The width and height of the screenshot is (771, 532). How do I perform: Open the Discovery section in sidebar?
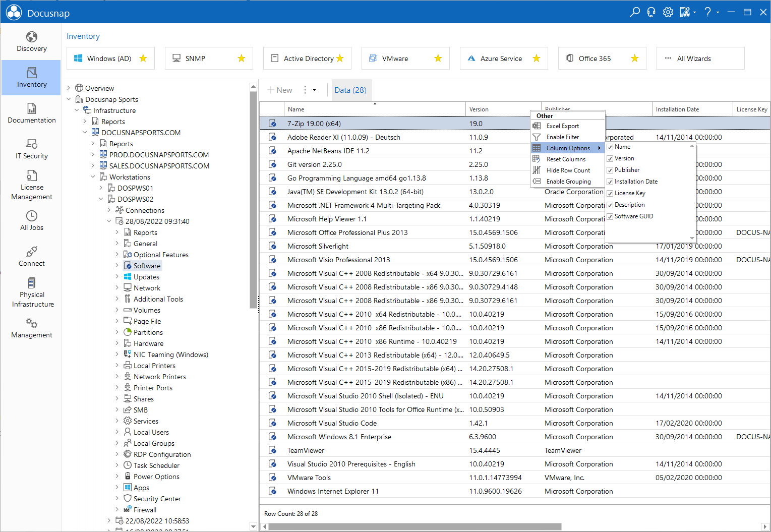(x=31, y=42)
